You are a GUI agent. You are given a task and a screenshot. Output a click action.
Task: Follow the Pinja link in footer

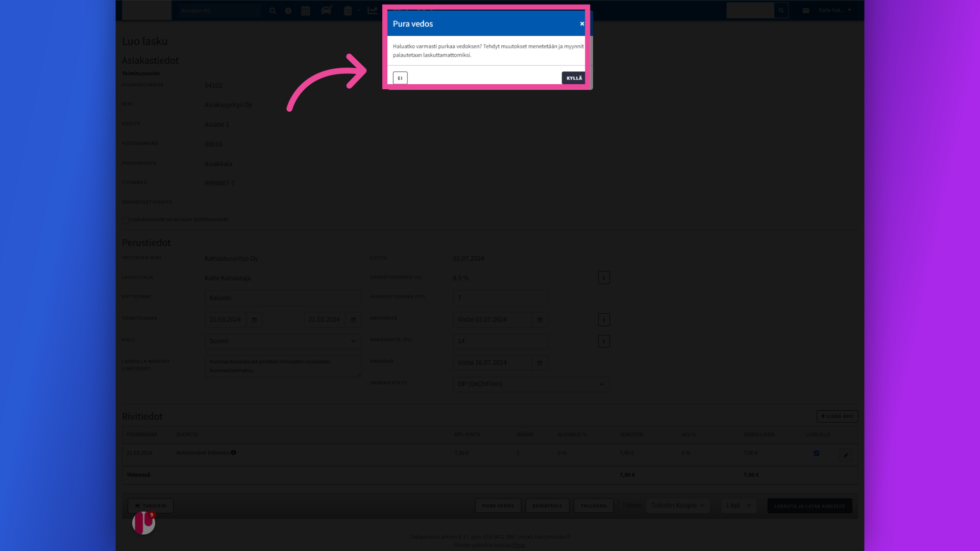[519, 545]
